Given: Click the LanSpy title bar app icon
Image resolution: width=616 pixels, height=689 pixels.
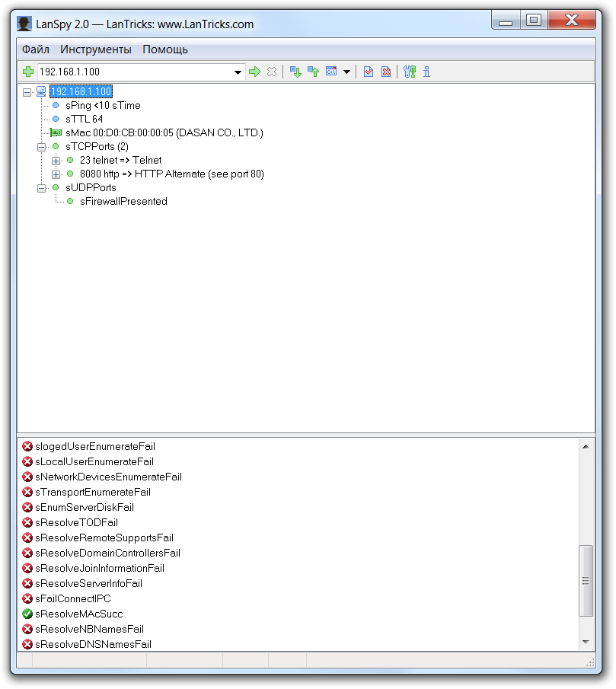Looking at the screenshot, I should click(24, 24).
